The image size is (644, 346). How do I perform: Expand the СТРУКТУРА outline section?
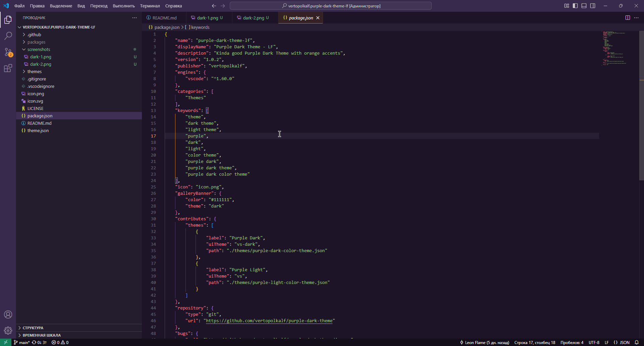[79, 328]
